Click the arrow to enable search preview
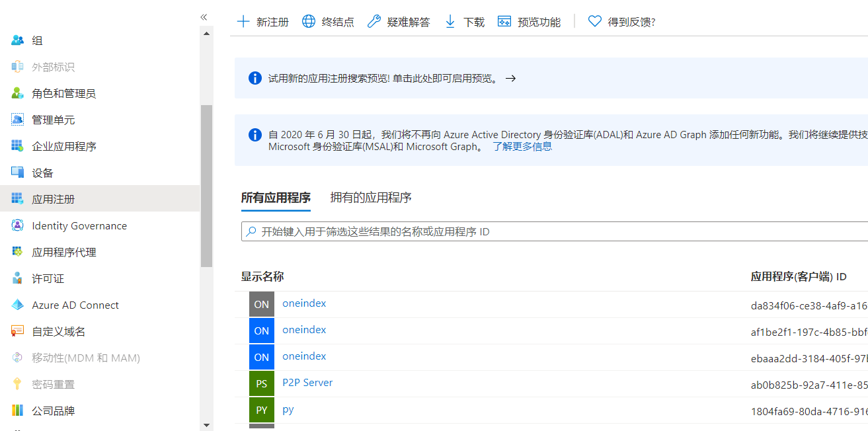868x431 pixels. [510, 78]
